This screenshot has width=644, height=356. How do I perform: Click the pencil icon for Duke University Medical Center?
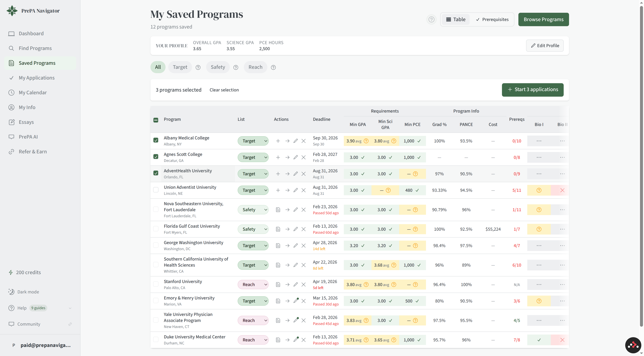pyautogui.click(x=296, y=340)
